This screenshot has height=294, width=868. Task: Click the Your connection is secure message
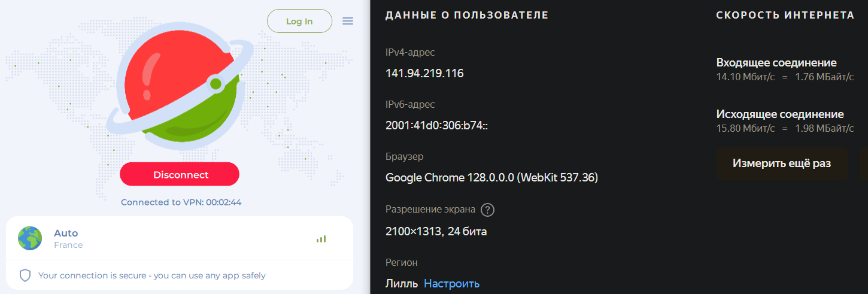pos(152,275)
